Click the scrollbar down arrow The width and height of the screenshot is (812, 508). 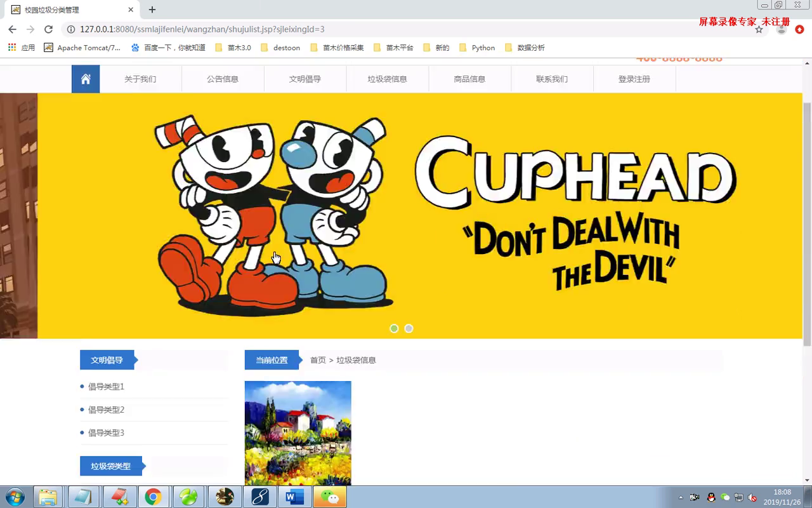(807, 481)
